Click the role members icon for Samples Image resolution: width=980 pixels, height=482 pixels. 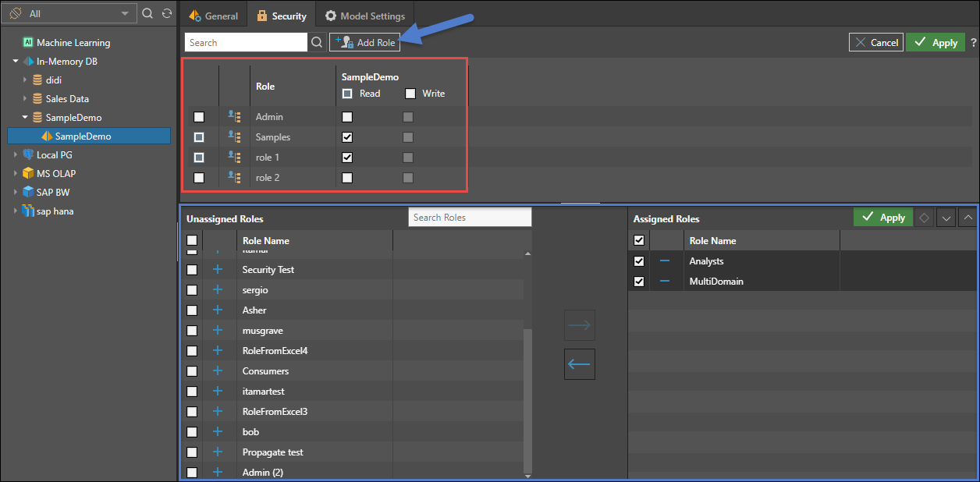(234, 137)
